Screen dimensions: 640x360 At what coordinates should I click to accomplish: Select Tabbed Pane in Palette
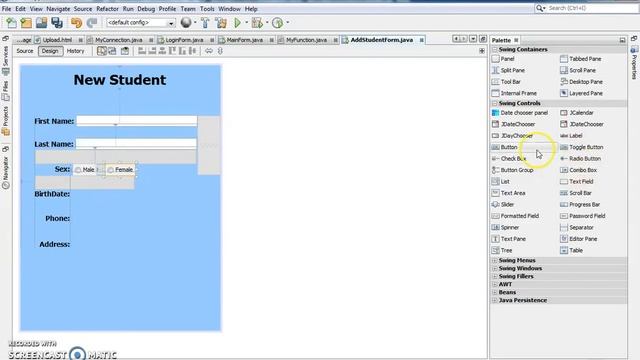pos(580,59)
